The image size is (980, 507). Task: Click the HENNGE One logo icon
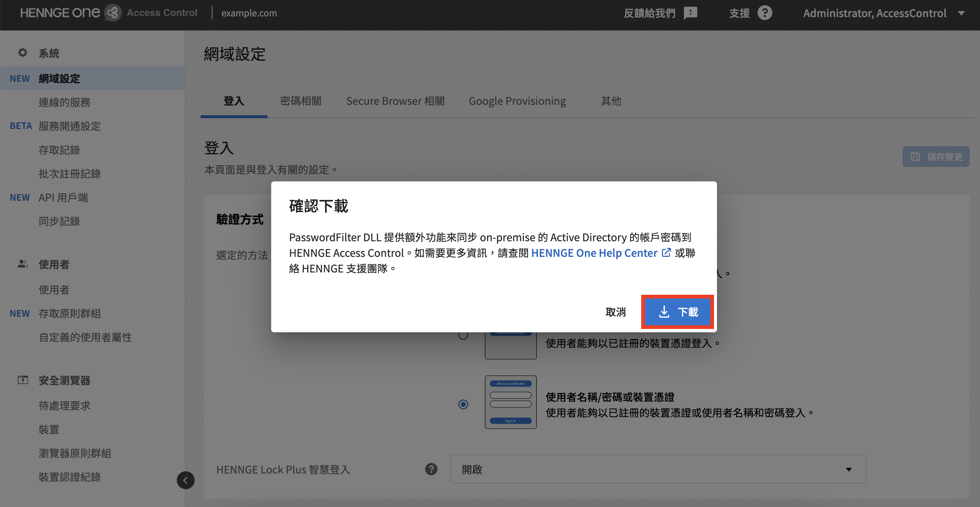tap(113, 13)
